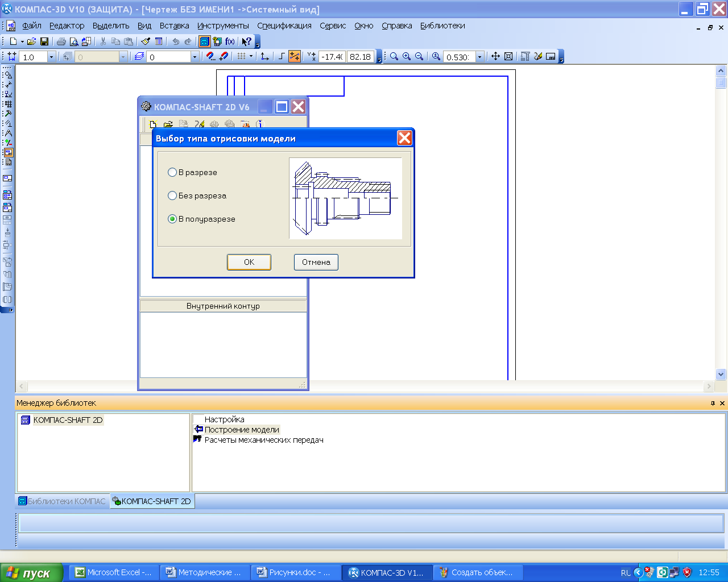Click the show all fit icon

click(508, 57)
